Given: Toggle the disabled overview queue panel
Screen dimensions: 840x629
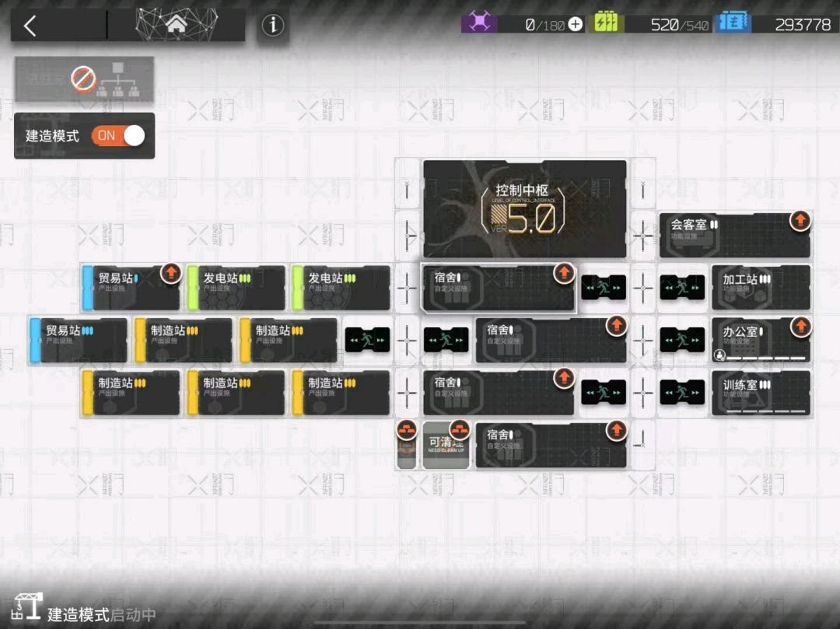Looking at the screenshot, I should 84,79.
